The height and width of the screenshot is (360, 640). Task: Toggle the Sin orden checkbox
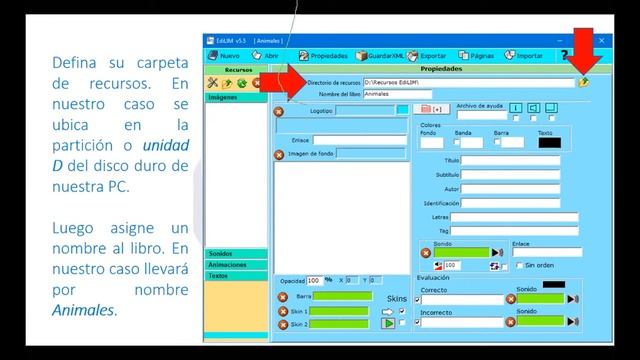pos(519,265)
